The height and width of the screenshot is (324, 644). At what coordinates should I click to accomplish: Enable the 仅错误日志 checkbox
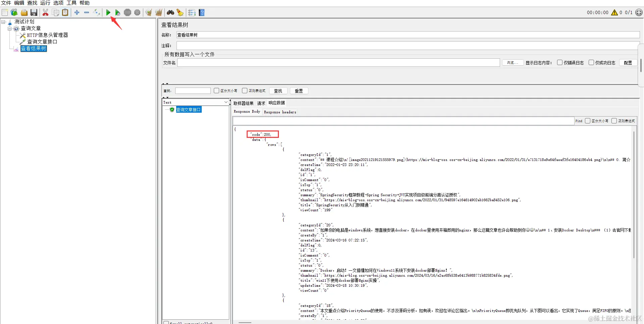[x=560, y=63]
